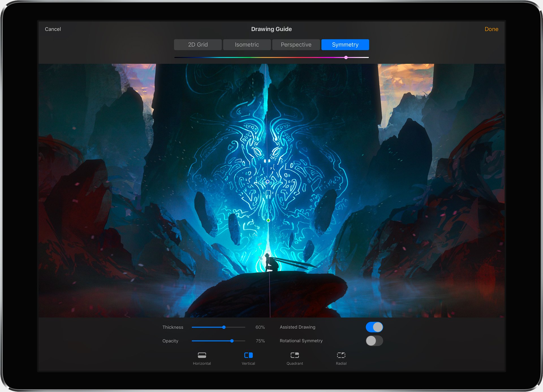Click the guide color hue slider knob

point(346,57)
